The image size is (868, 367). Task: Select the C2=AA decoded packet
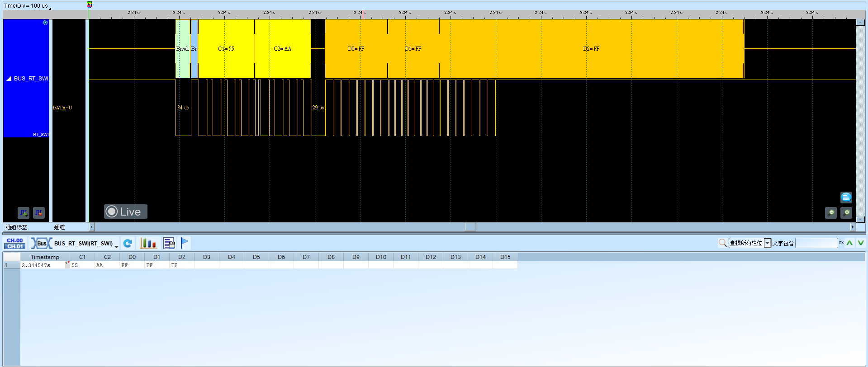pyautogui.click(x=283, y=49)
